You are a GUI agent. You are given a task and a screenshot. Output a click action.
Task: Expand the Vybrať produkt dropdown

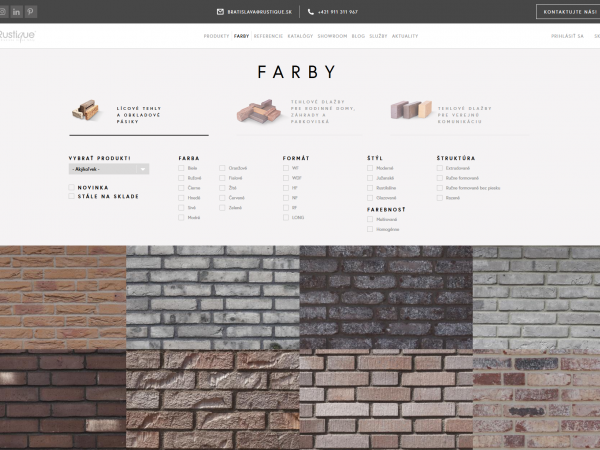pos(109,169)
